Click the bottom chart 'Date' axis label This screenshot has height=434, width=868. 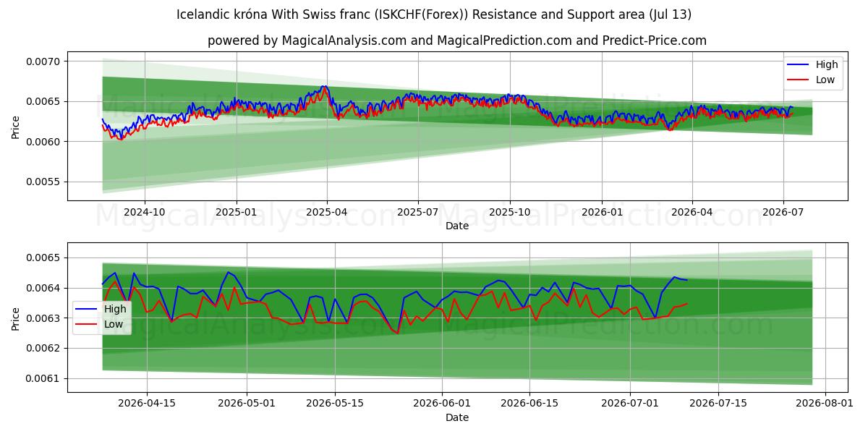457,417
